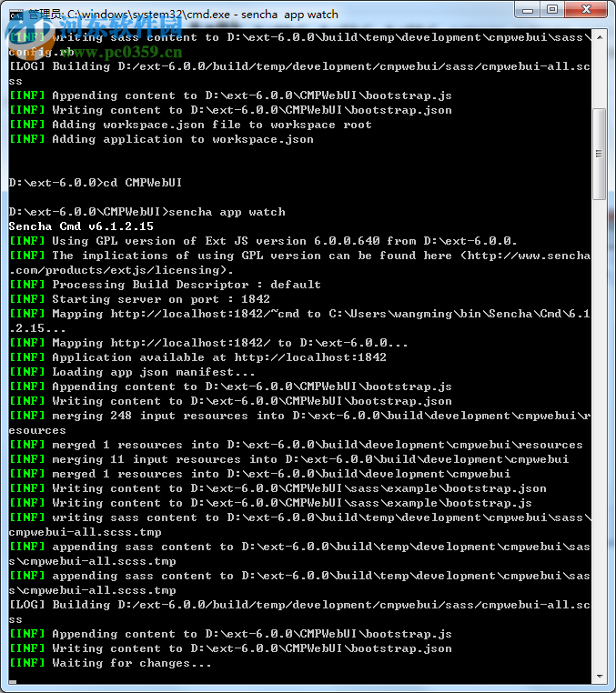Click 'Mapping http://localhost:1842/ to D:\ext-6.0.0...' line

[x=208, y=343]
